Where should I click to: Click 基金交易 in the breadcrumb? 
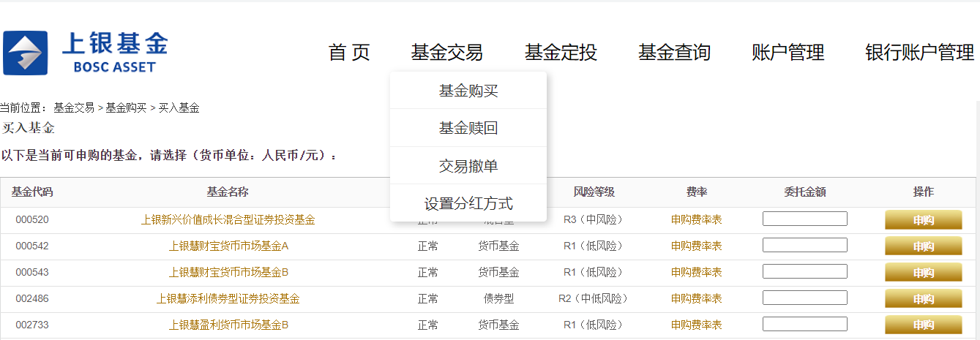pyautogui.click(x=74, y=107)
